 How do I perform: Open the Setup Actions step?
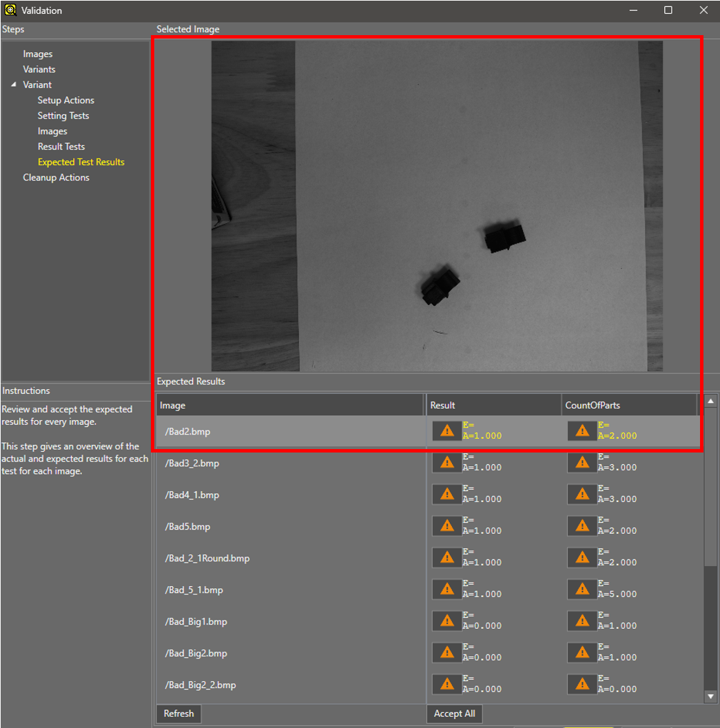65,101
